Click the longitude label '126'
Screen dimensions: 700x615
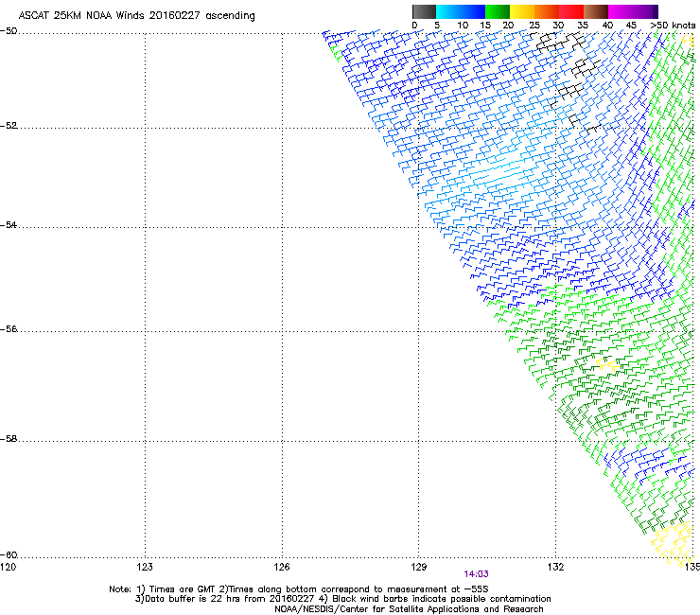(x=282, y=567)
